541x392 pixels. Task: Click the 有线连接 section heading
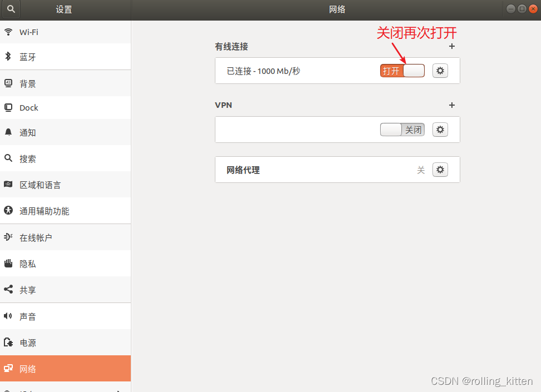click(231, 47)
